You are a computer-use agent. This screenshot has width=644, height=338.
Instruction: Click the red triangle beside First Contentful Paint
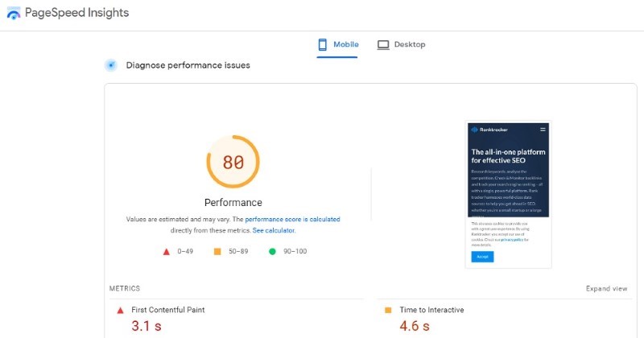click(120, 311)
